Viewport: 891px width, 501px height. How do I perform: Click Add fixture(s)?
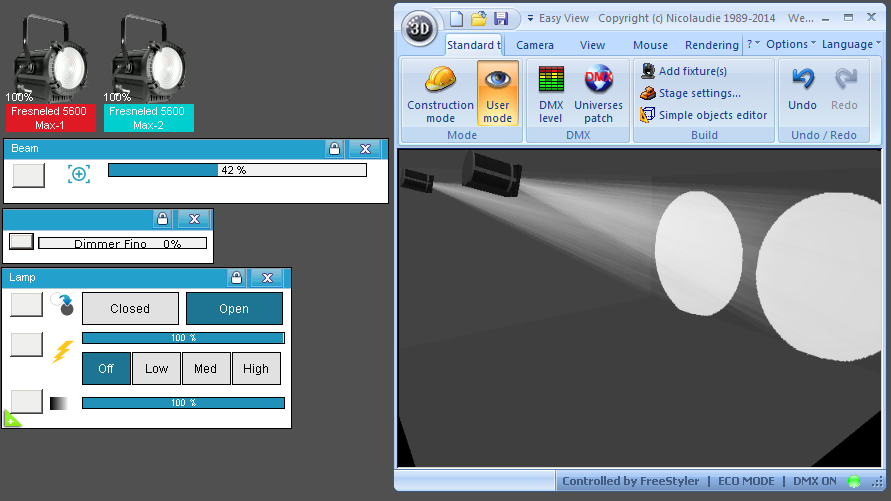click(684, 71)
